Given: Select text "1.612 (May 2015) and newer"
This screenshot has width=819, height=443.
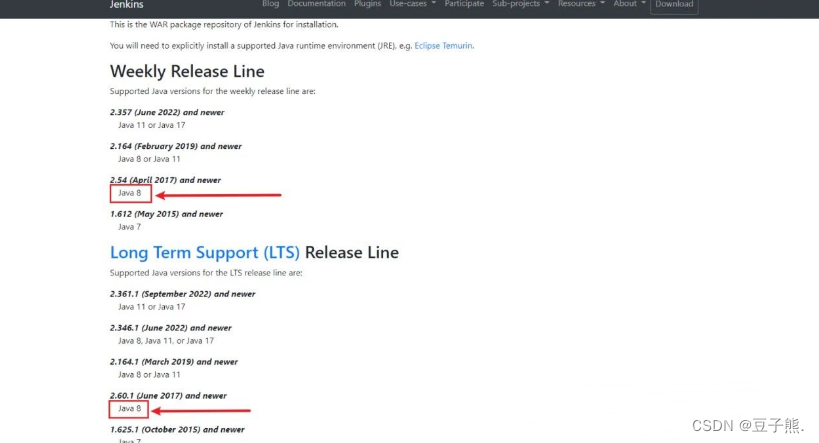Looking at the screenshot, I should pyautogui.click(x=166, y=214).
